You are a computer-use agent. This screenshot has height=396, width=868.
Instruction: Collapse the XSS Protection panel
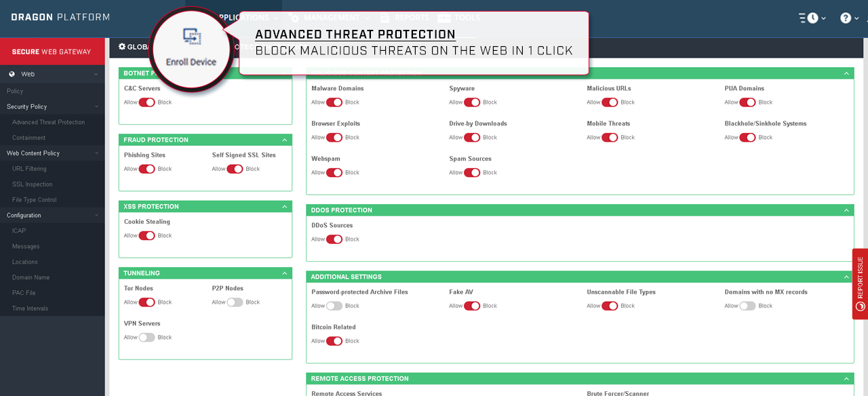coord(285,206)
